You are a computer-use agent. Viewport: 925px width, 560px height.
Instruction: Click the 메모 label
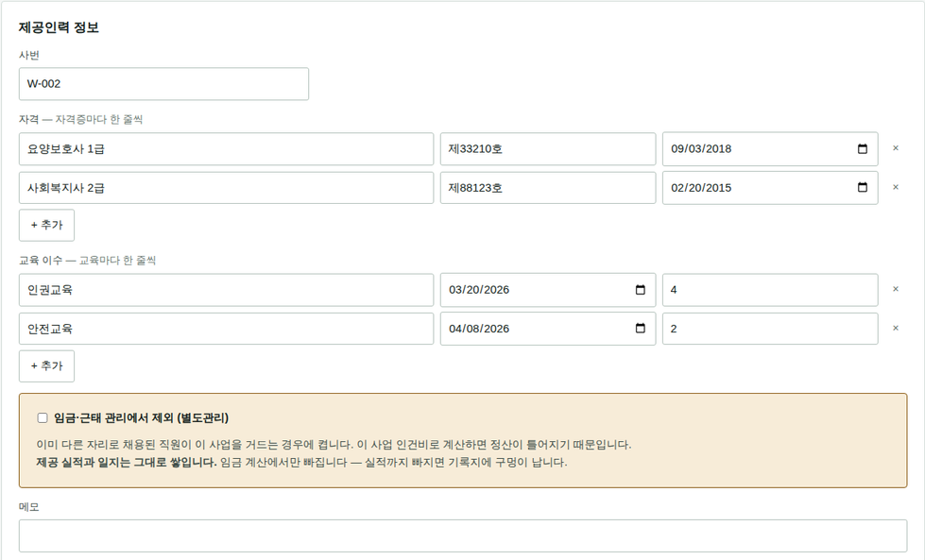[x=29, y=507]
